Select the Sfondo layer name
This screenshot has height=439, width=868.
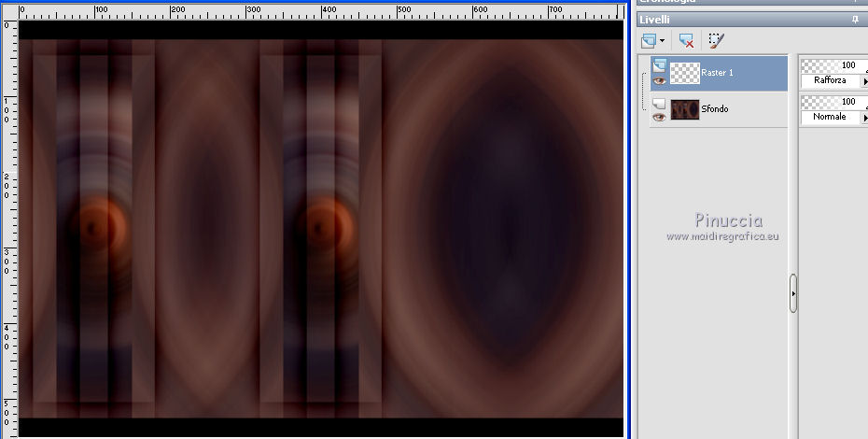[715, 108]
